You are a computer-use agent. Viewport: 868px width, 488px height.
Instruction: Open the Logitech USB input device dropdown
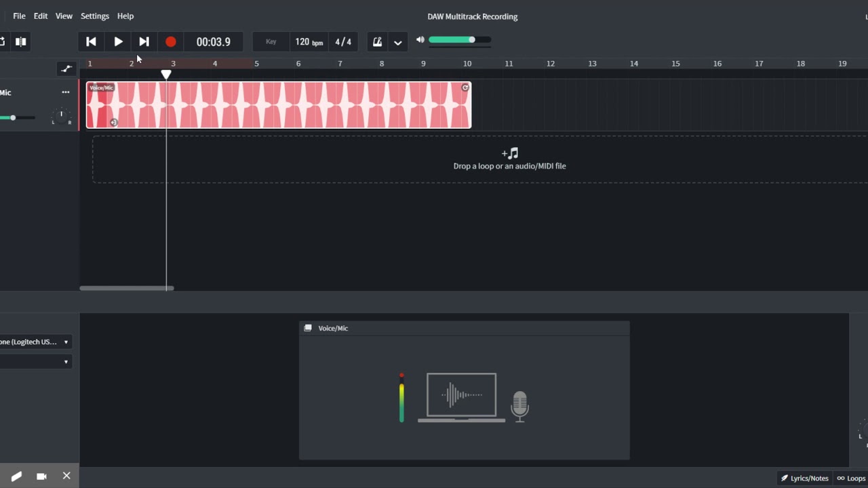[35, 342]
